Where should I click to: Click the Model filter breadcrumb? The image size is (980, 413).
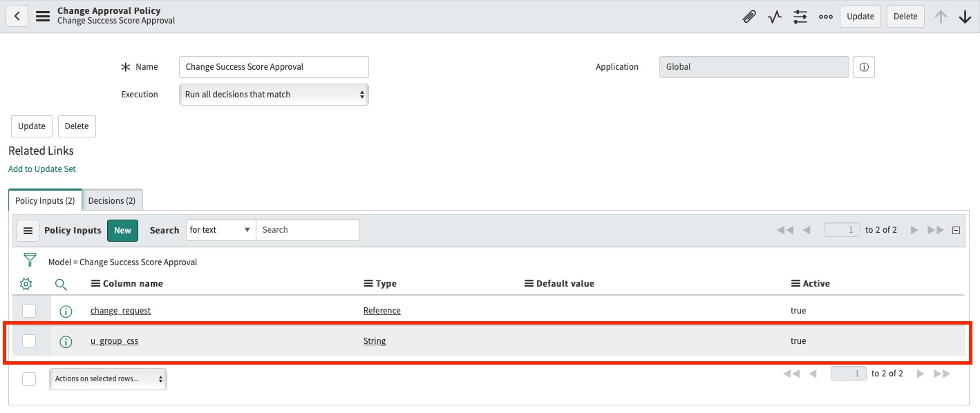(x=123, y=262)
